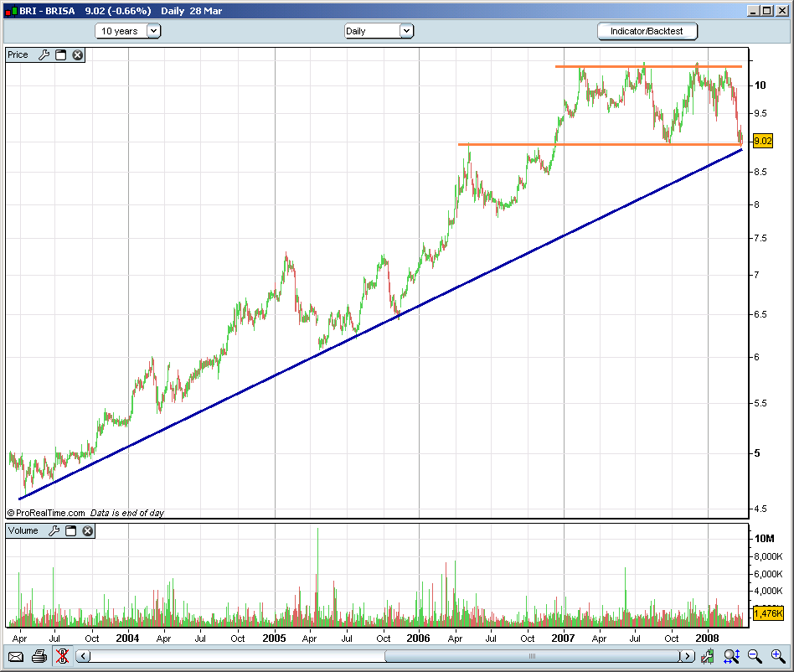Image resolution: width=794 pixels, height=672 pixels.
Task: Click the blue rising trendline
Action: 380,324
